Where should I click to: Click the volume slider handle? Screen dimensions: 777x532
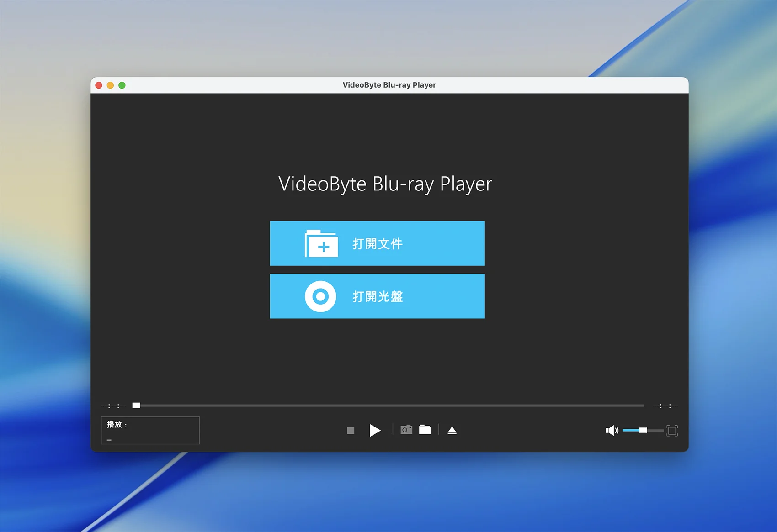click(643, 430)
